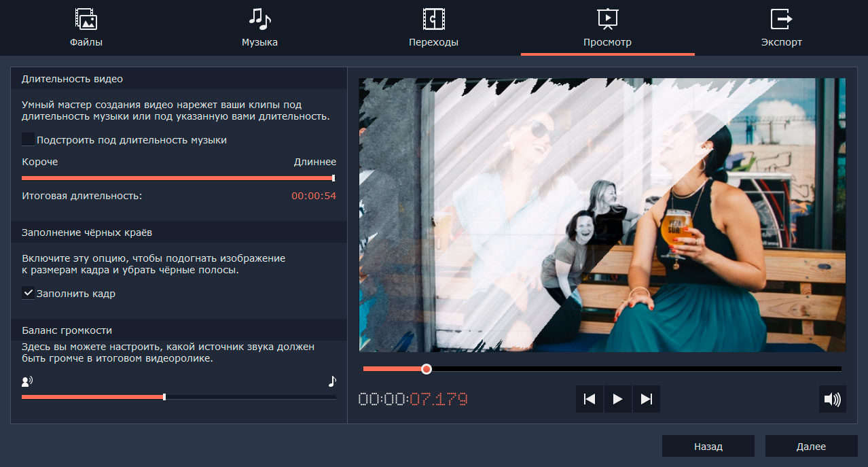Open the Переходы film-strip icon

coord(433,19)
